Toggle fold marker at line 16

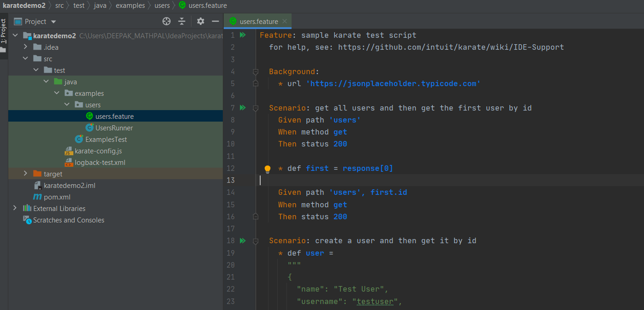click(x=256, y=216)
